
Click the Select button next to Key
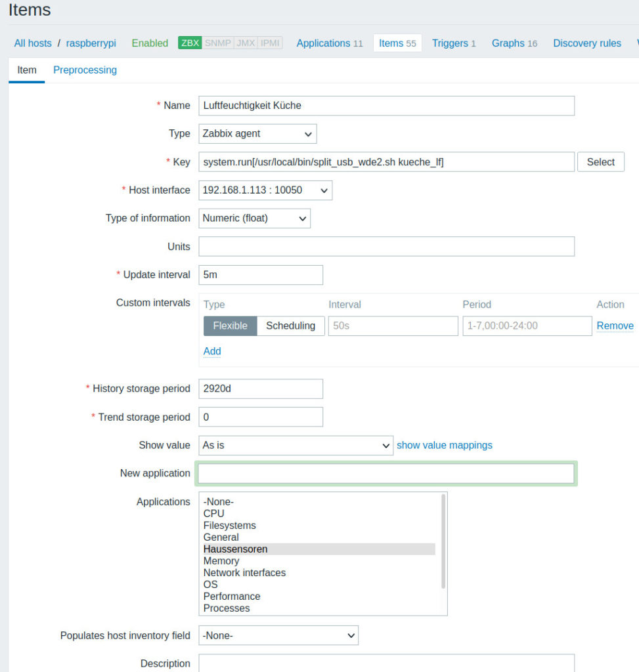point(600,162)
